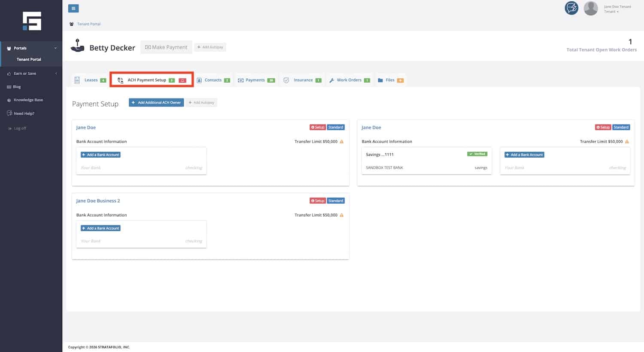Click the Earn or Save thumbs-up icon
This screenshot has height=352, width=644.
(9, 73)
